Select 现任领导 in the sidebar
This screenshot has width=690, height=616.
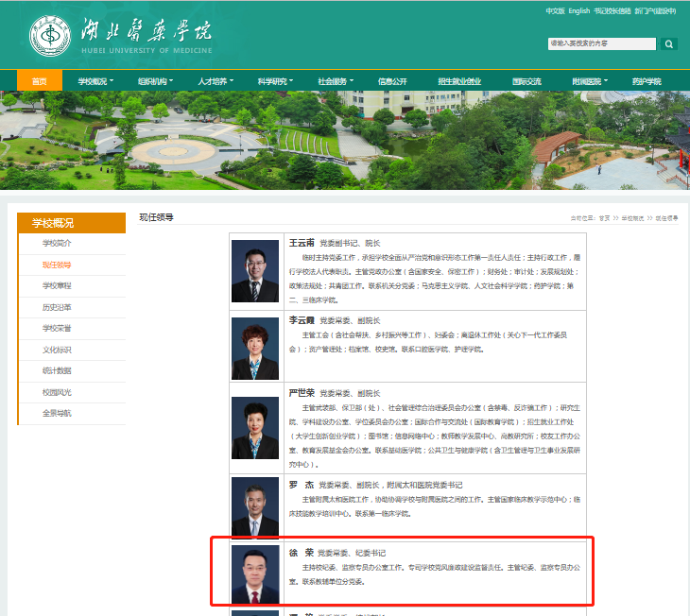pyautogui.click(x=57, y=265)
